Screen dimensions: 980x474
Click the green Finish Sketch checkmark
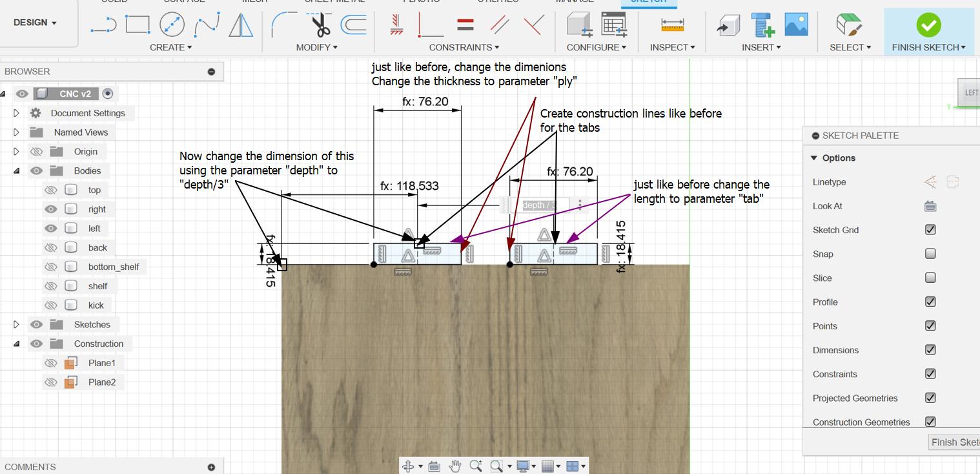[928, 25]
